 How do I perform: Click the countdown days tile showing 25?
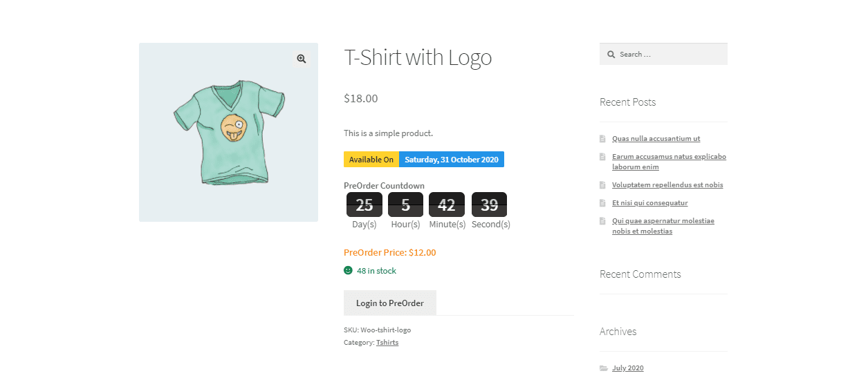pyautogui.click(x=364, y=205)
